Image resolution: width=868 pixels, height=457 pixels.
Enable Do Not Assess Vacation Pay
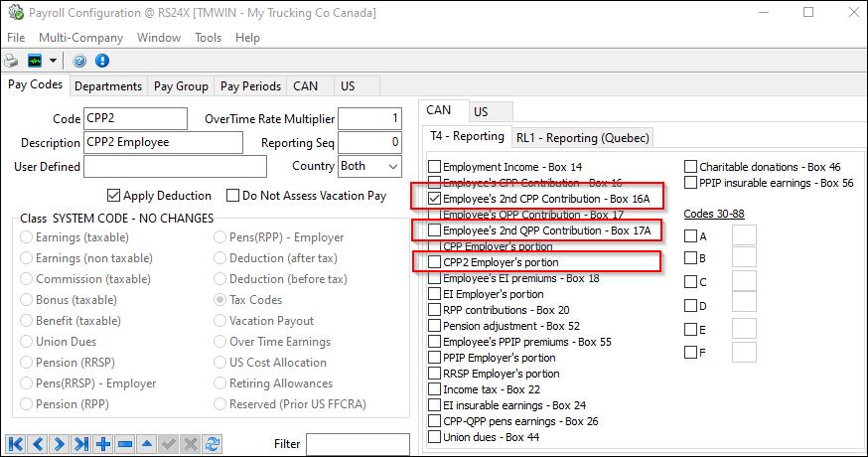pos(233,196)
